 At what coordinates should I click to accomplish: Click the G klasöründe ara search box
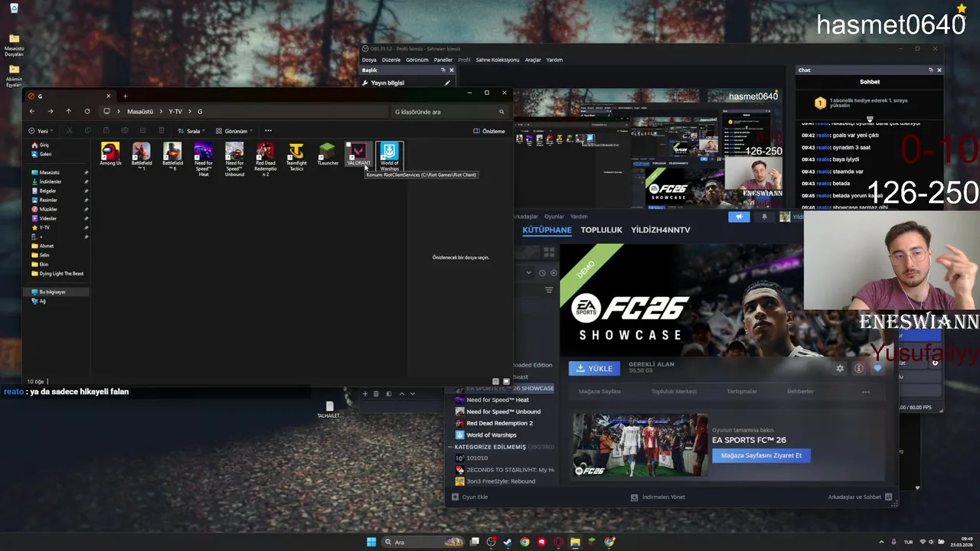[x=450, y=112]
